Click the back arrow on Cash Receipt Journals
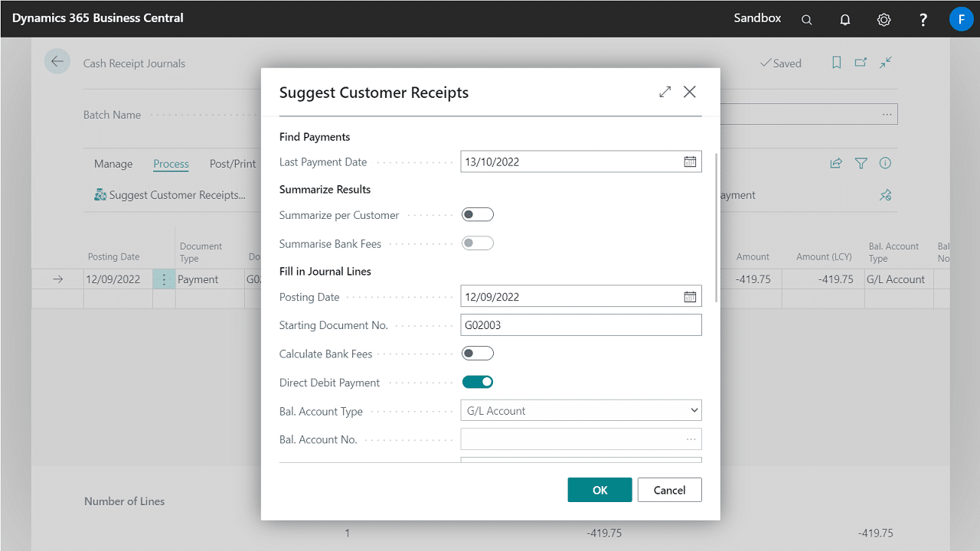 click(x=57, y=63)
